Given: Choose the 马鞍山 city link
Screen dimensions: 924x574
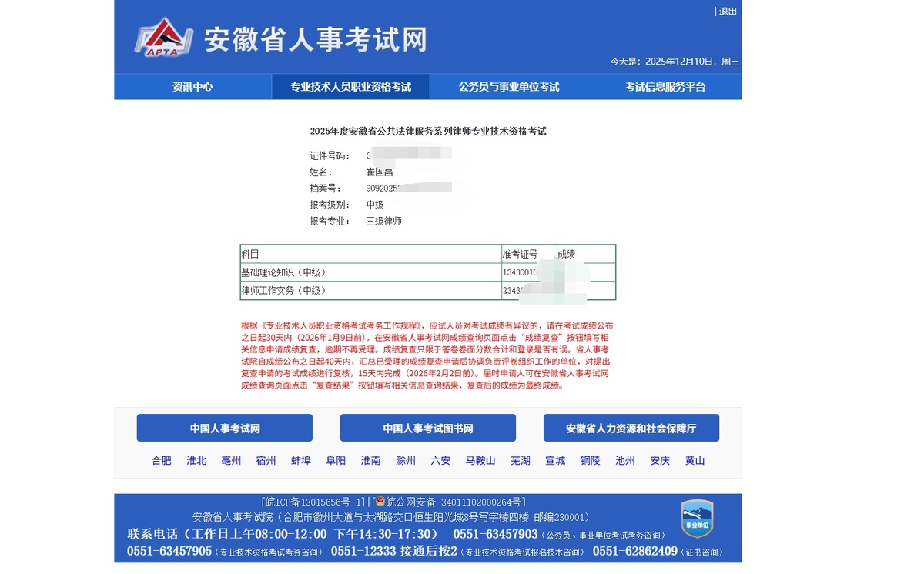Looking at the screenshot, I should (x=480, y=461).
